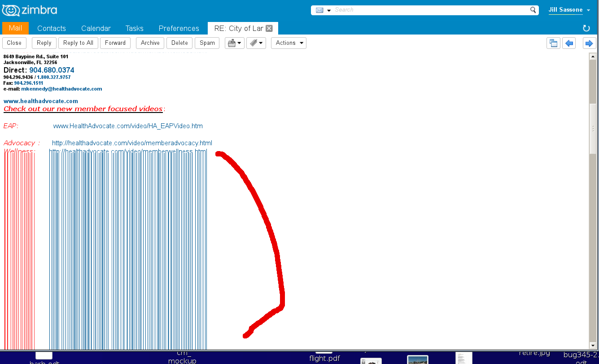
Task: Open the memberadvocacy.html video link
Action: (x=132, y=143)
